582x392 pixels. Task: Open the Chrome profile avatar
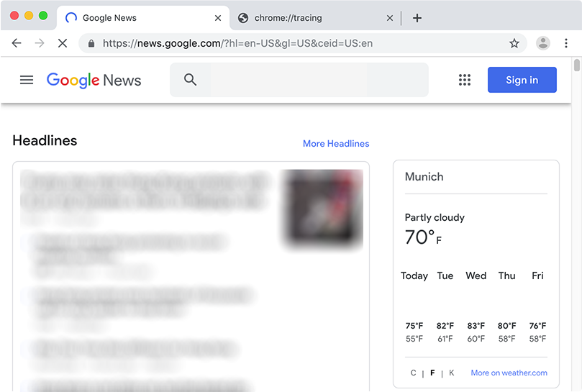[x=543, y=43]
